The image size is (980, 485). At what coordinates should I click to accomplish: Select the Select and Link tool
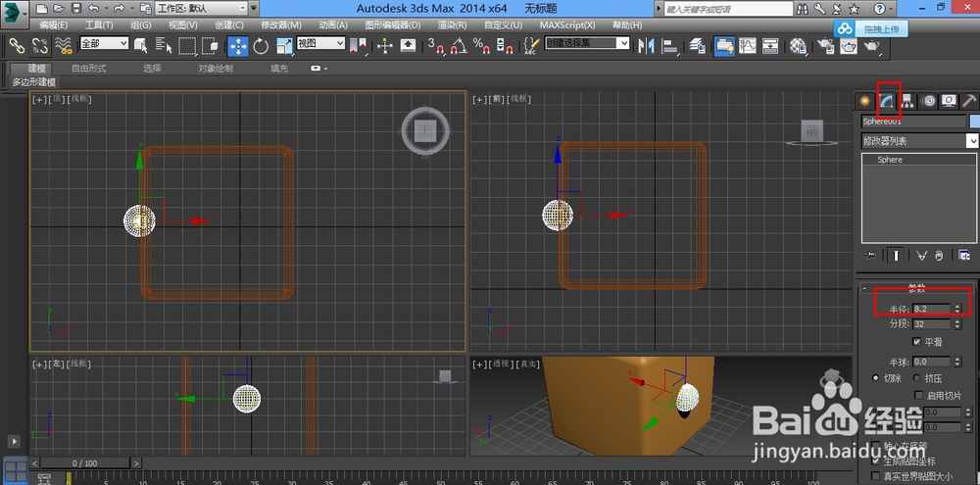(17, 46)
